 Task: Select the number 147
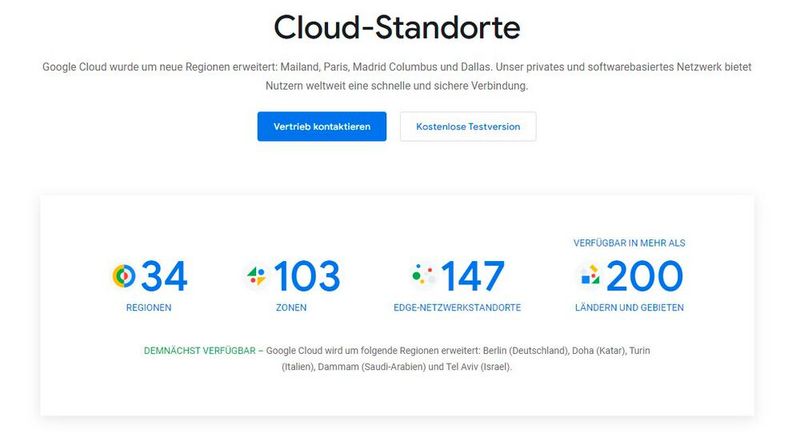pyautogui.click(x=473, y=276)
